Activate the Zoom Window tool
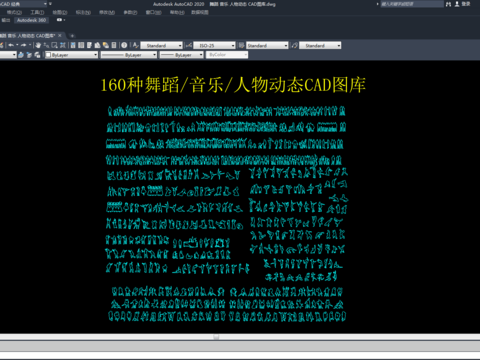Image resolution: width=480 pixels, height=360 pixels. click(x=54, y=45)
